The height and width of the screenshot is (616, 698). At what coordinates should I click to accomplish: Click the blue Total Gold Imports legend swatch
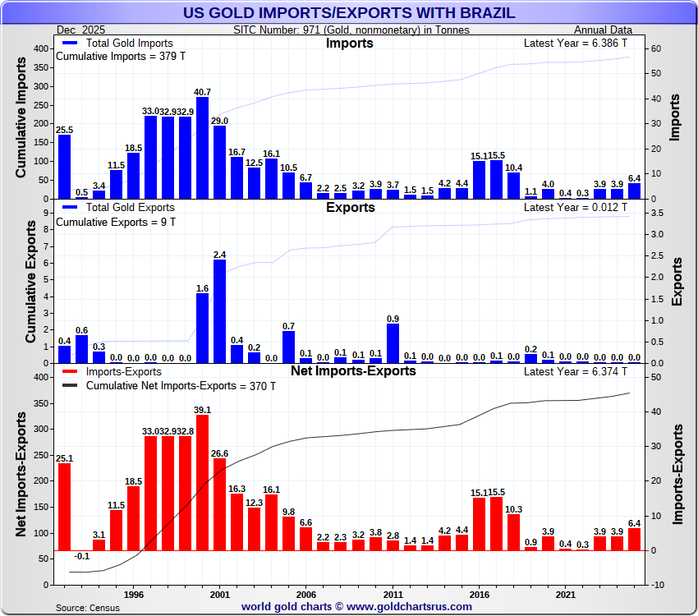click(x=70, y=43)
